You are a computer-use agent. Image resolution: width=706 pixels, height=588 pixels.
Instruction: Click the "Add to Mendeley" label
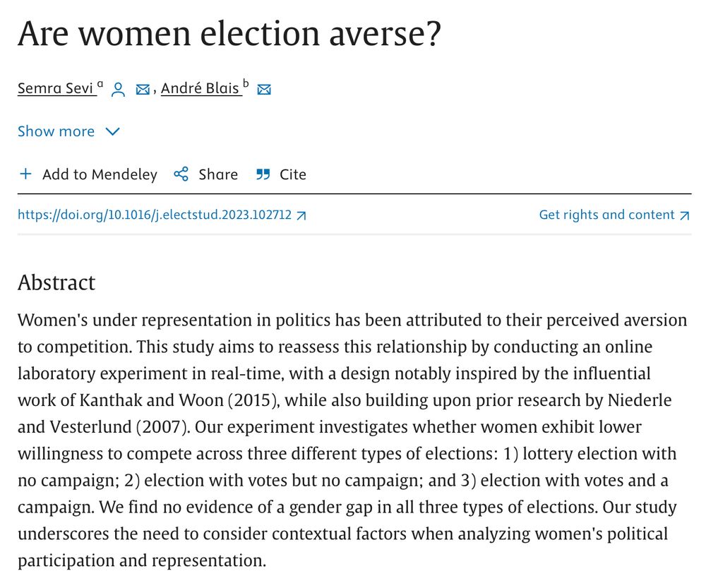pos(100,174)
